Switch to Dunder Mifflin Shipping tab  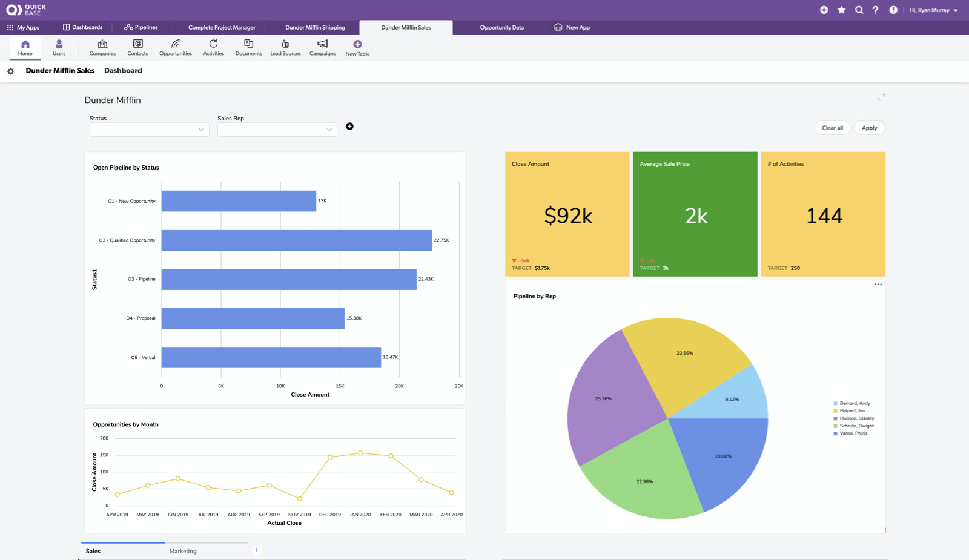pos(315,27)
